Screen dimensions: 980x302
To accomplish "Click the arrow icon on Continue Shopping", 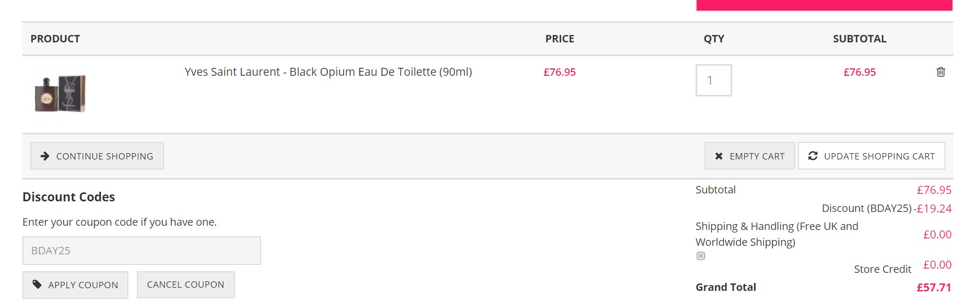I will pyautogui.click(x=45, y=156).
